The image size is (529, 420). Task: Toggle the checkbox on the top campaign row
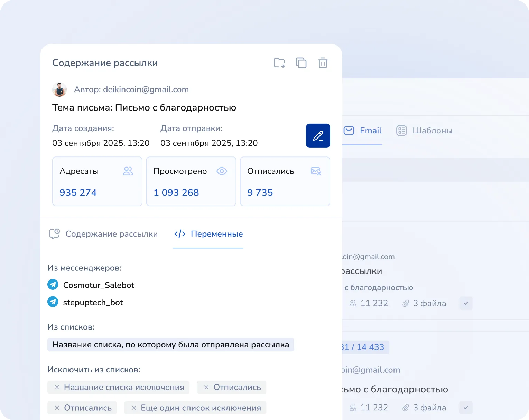click(466, 303)
